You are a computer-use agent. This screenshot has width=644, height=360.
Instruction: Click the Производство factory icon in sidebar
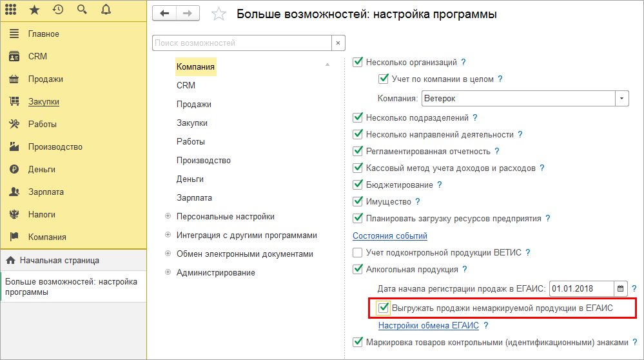(14, 146)
